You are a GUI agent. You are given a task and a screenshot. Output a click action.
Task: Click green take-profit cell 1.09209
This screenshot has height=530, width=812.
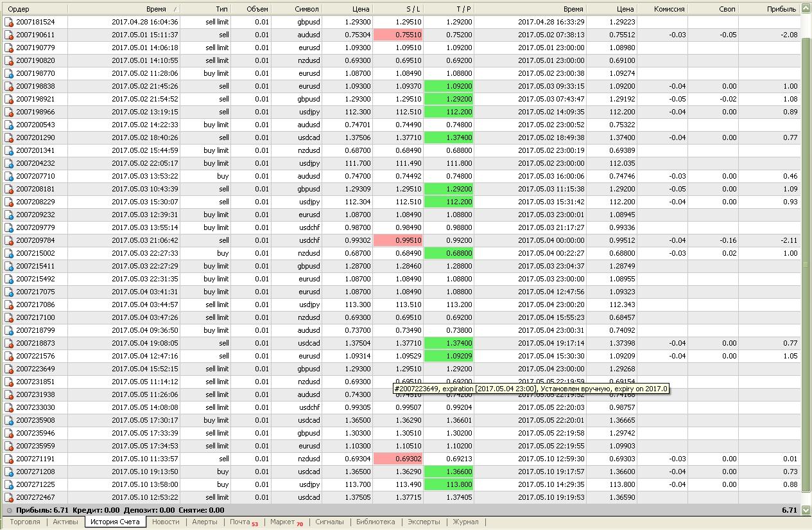(449, 356)
